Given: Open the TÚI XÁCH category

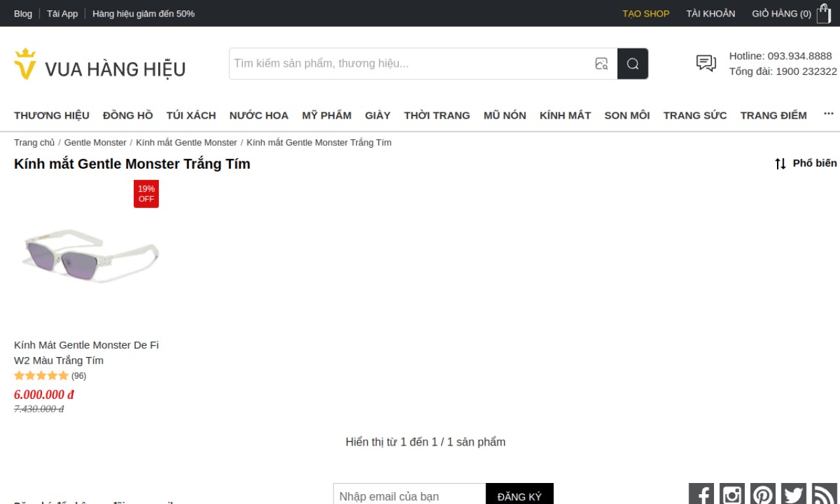Looking at the screenshot, I should (191, 115).
